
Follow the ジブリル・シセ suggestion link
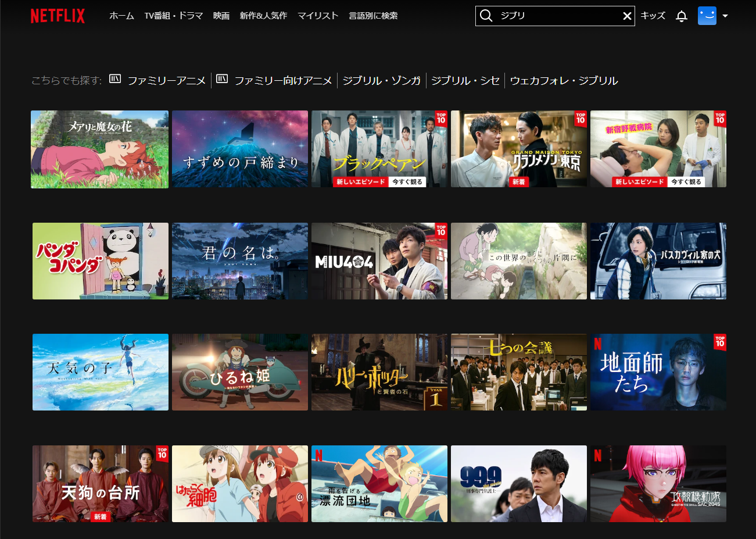coord(465,80)
